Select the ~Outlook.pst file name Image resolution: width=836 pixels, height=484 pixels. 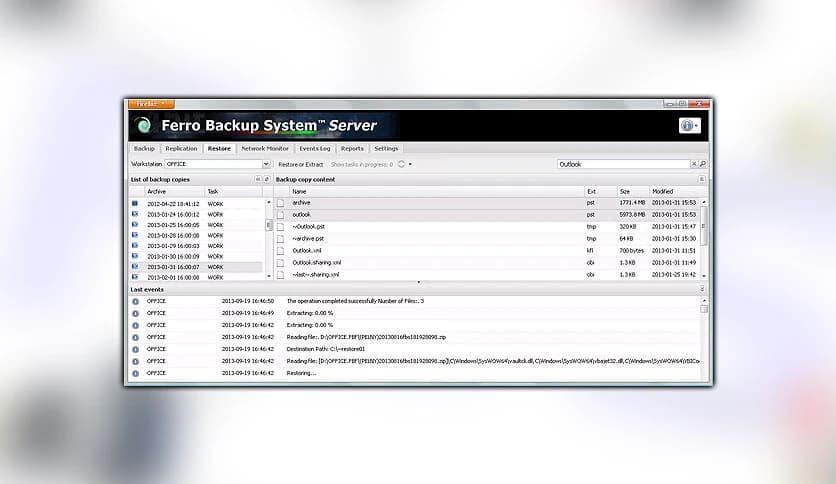point(308,227)
